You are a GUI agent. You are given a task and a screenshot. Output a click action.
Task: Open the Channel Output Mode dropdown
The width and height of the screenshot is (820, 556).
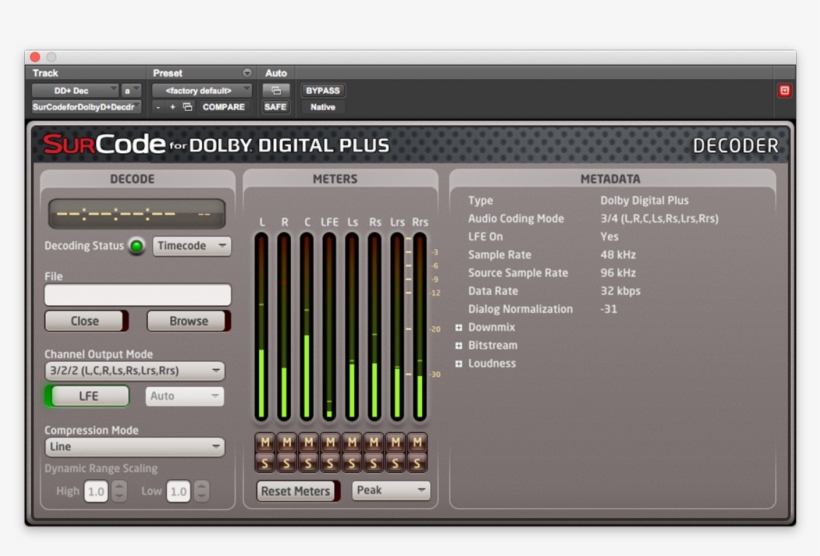[135, 371]
